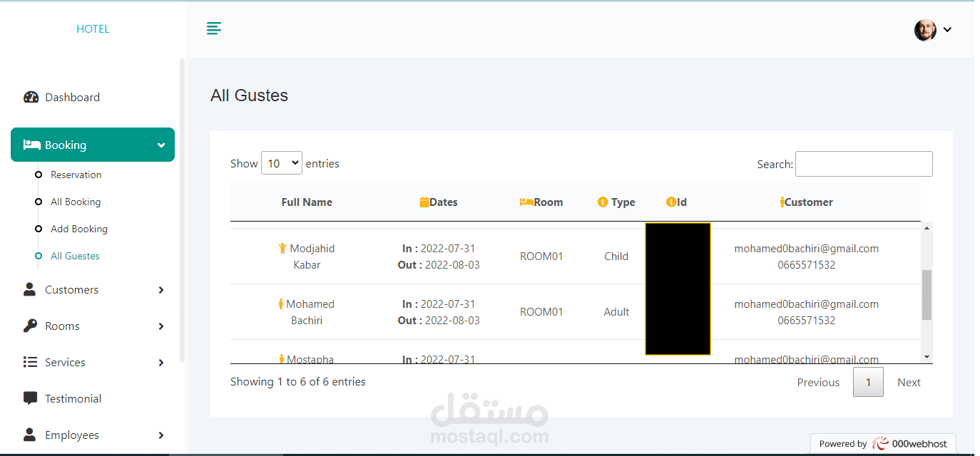980x456 pixels.
Task: Open the Reservation submenu item
Action: pyautogui.click(x=76, y=175)
